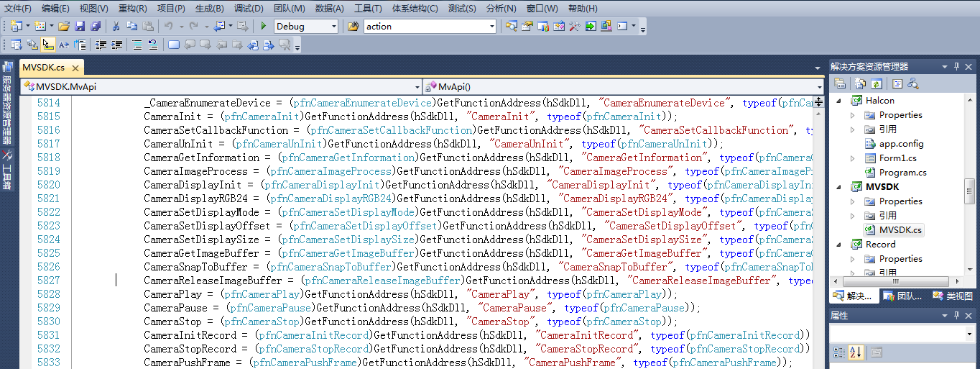The height and width of the screenshot is (369, 980).
Task: Select the MVSDK.cs editor tab
Action: coord(43,67)
